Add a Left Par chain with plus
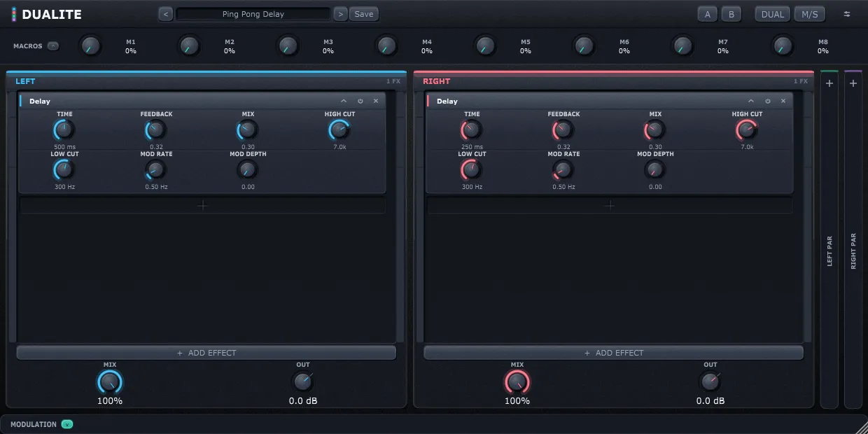 (x=829, y=83)
